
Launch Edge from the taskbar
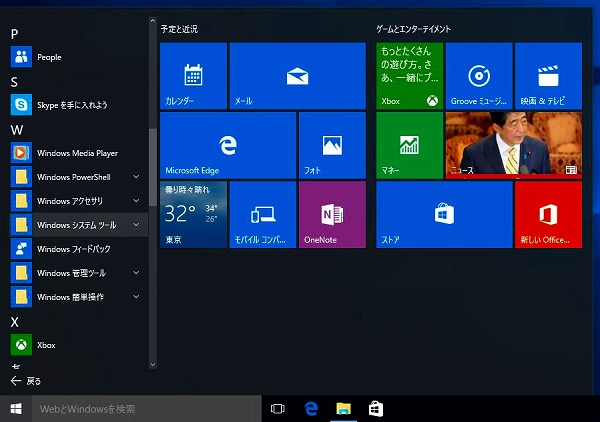point(311,409)
